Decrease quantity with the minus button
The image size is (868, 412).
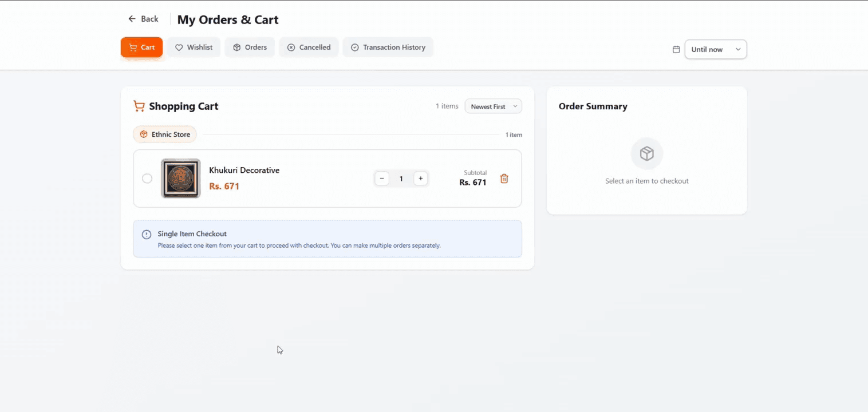coord(382,179)
